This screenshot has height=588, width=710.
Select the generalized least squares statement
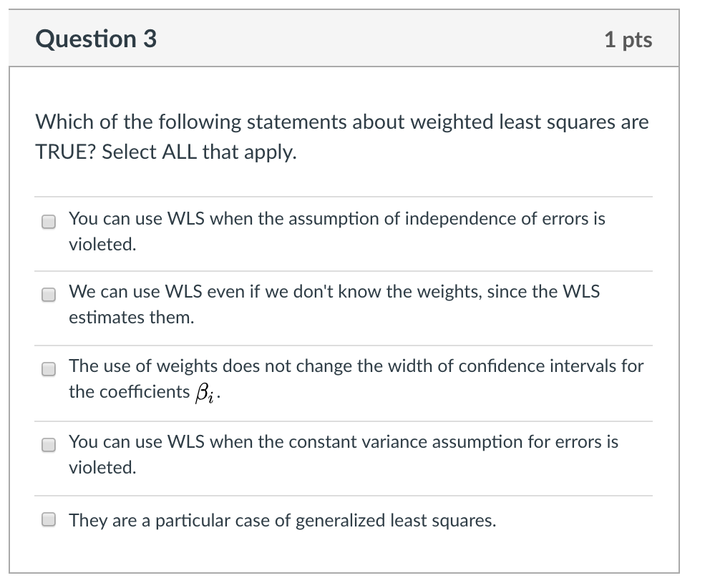(282, 521)
